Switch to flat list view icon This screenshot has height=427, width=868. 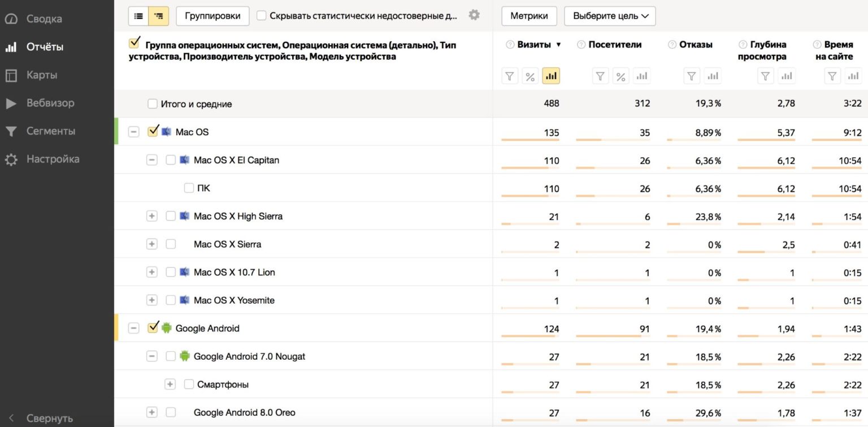click(x=138, y=16)
